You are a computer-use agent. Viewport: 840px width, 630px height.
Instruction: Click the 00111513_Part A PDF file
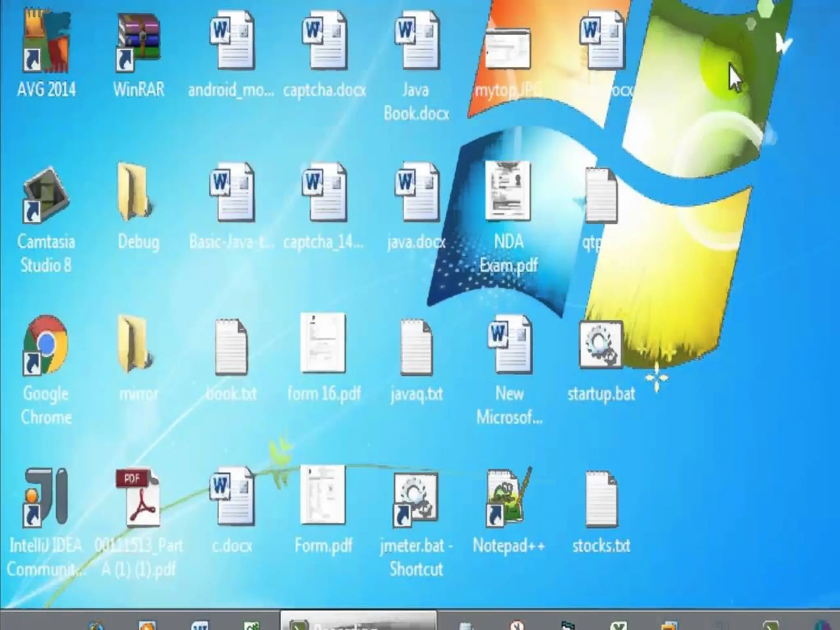pyautogui.click(x=139, y=498)
